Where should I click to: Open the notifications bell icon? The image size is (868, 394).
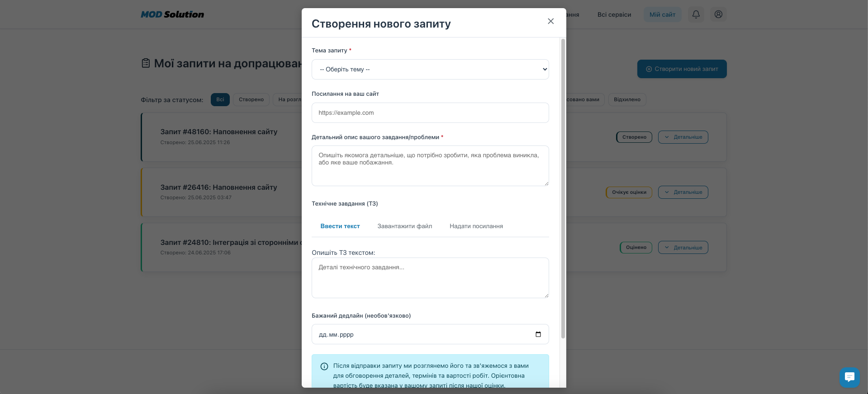click(696, 14)
